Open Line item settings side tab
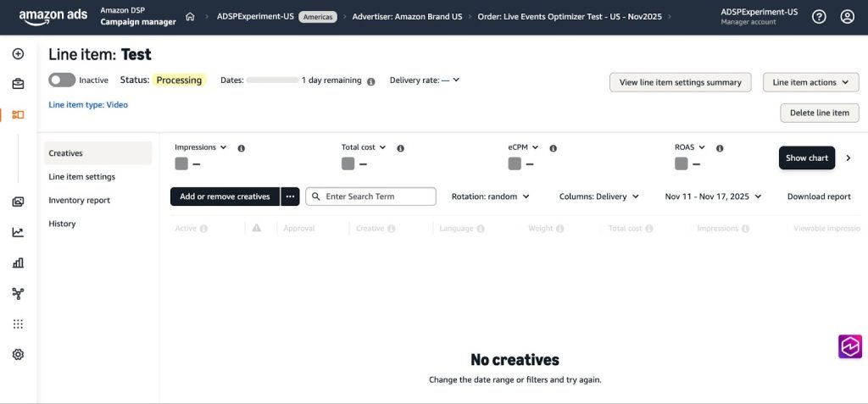This screenshot has height=404, width=868. coord(82,177)
